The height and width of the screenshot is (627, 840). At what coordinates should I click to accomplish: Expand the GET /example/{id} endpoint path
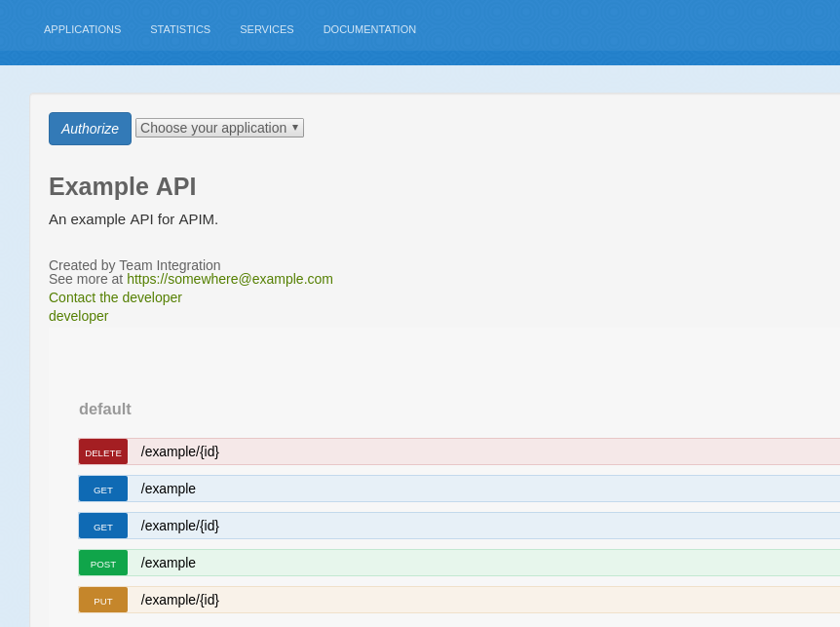point(180,526)
